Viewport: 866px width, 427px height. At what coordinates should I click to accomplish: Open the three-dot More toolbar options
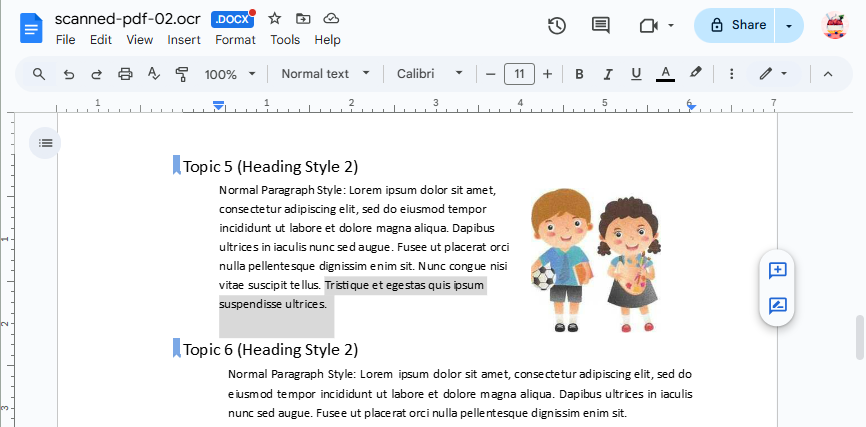tap(731, 74)
